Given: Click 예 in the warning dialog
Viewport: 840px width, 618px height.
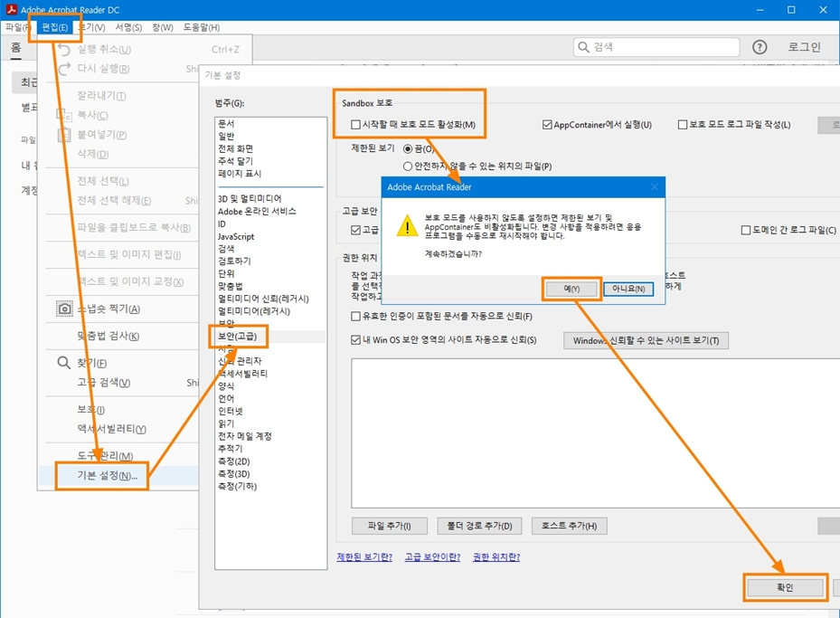Looking at the screenshot, I should pos(571,289).
